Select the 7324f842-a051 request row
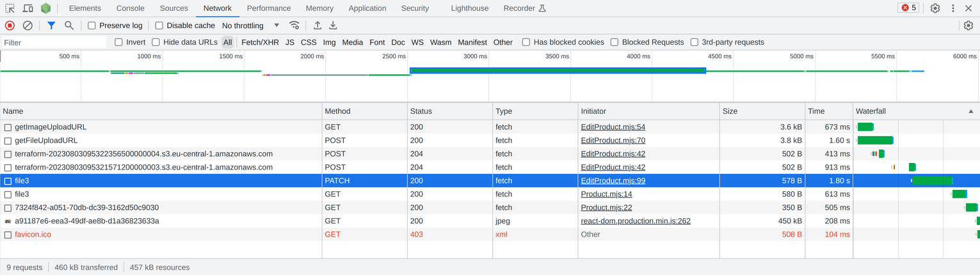The image size is (980, 275). [490, 208]
